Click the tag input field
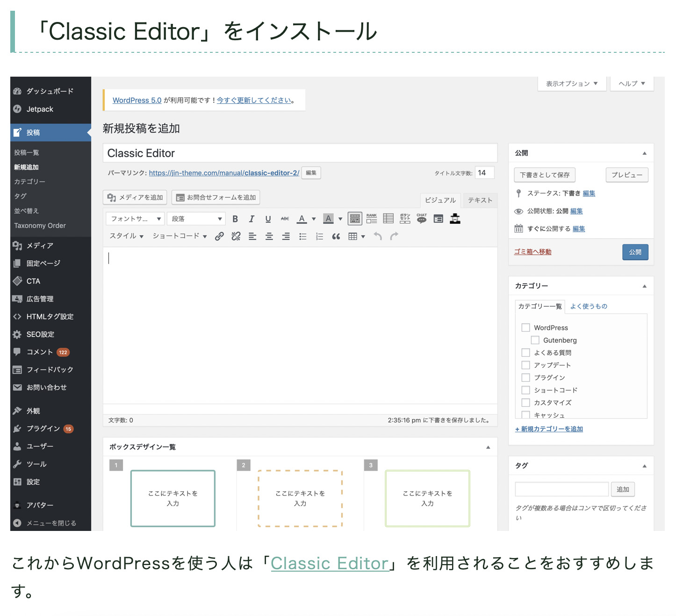The image size is (676, 616). (561, 489)
